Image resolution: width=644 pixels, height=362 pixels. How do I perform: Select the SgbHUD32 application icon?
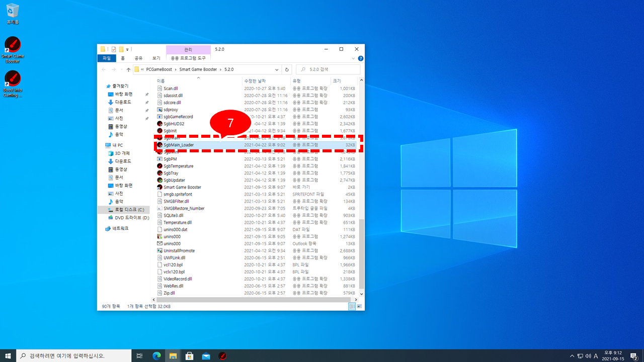(159, 124)
